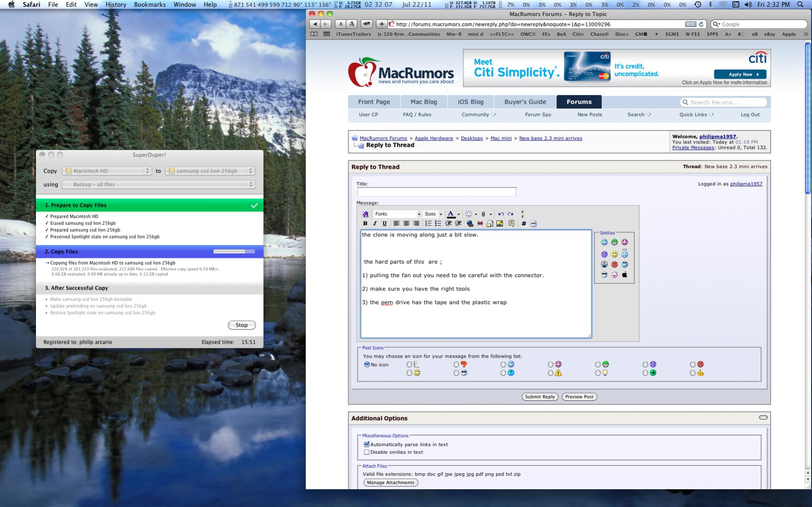Open the Mac mini breadcrumb link
This screenshot has height=507, width=812.
pos(501,138)
